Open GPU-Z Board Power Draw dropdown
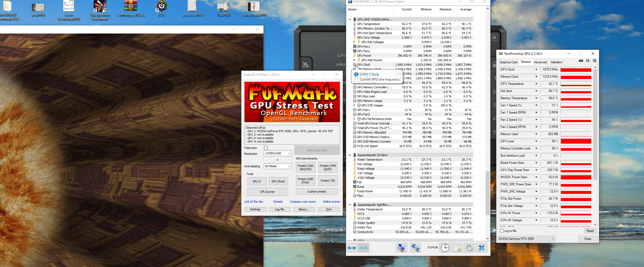Screen dimensions: 644x267 [x=536, y=163]
